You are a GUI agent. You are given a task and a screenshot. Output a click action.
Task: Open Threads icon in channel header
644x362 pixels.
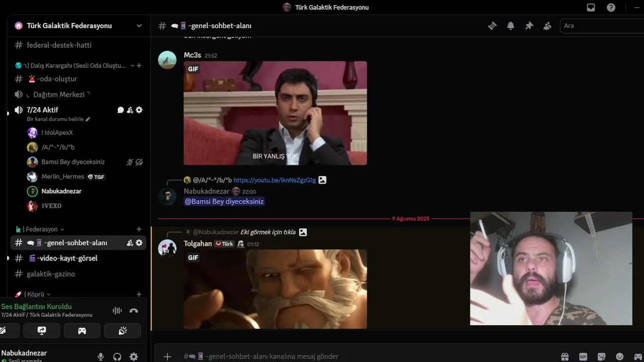coord(493,26)
